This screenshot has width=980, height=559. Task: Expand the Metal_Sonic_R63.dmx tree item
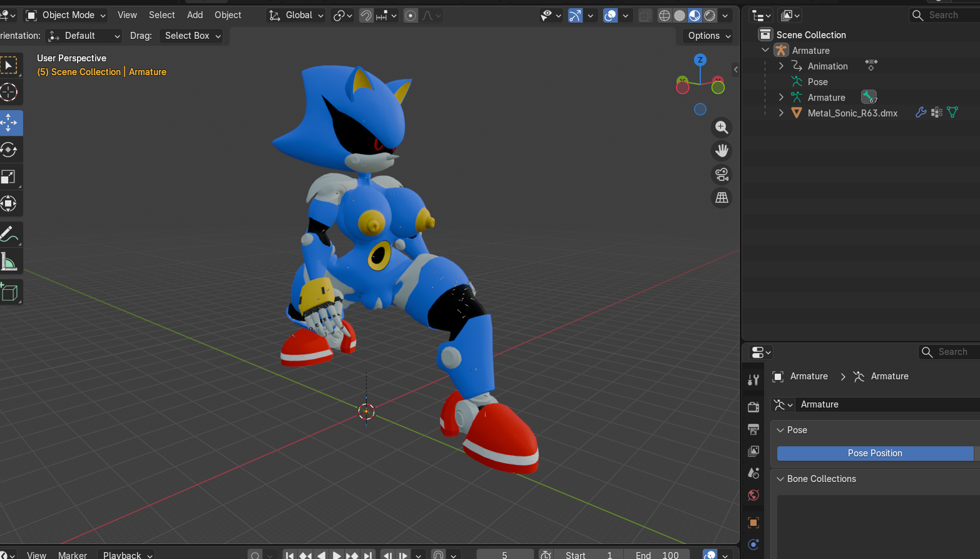[781, 113]
